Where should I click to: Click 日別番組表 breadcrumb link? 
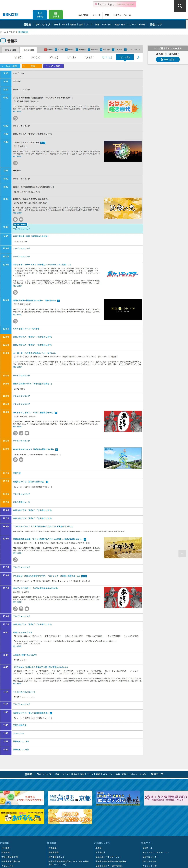(x=23, y=32)
